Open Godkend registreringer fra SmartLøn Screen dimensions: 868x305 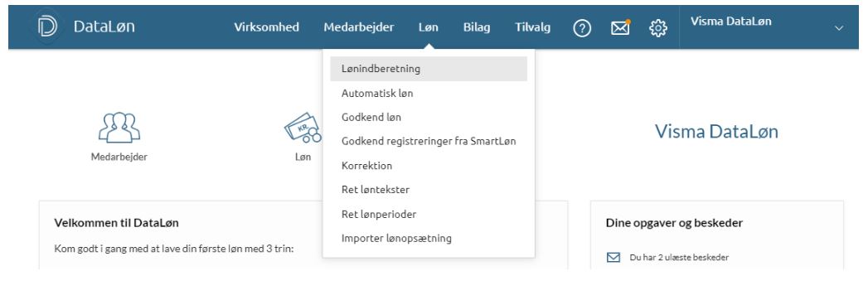pos(429,141)
